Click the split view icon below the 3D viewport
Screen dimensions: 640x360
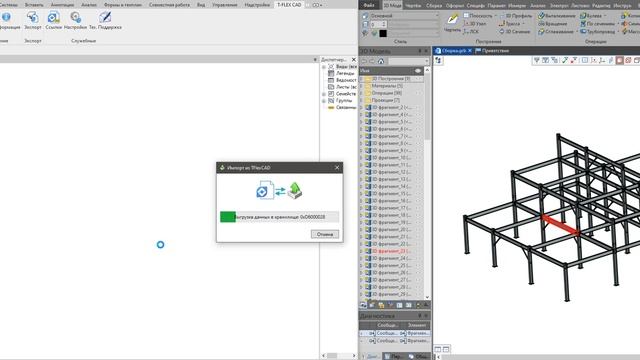pyautogui.click(x=438, y=349)
